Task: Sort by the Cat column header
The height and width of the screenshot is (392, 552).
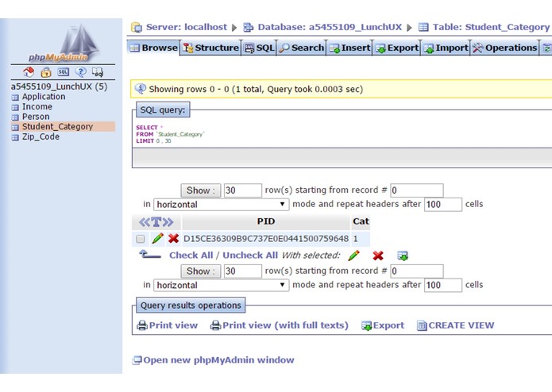Action: tap(361, 221)
